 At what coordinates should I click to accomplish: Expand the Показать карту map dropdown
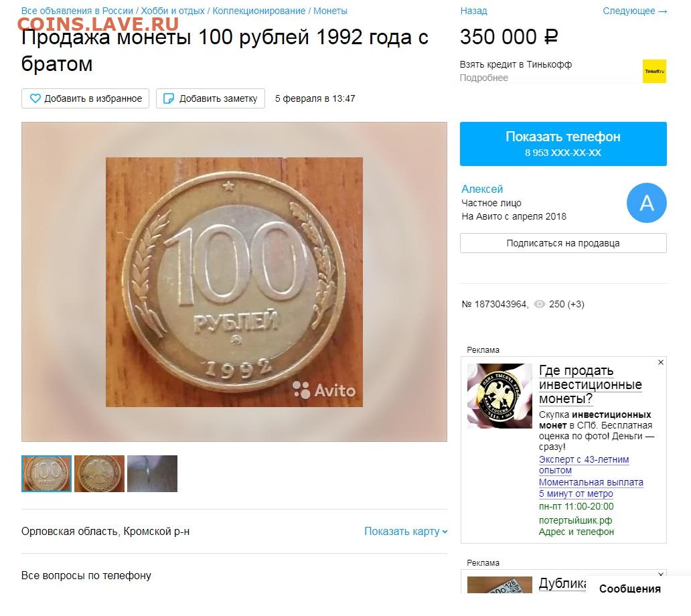point(406,532)
